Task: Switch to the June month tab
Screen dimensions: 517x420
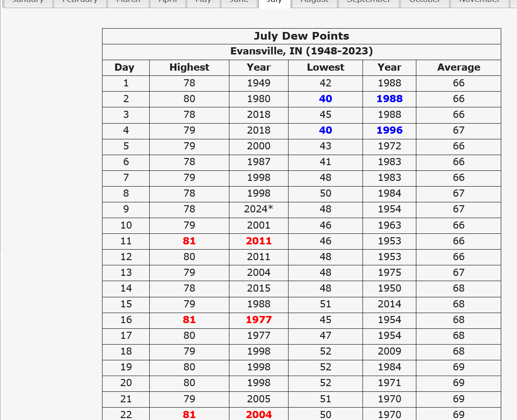Action: click(x=239, y=3)
